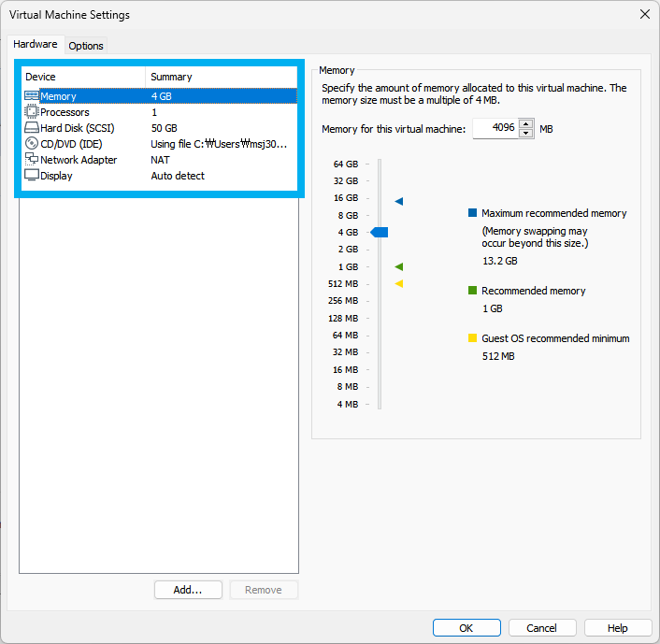Screen dimensions: 660x644
Task: Select the Hard Disk (SCSI) row
Action: (x=160, y=128)
